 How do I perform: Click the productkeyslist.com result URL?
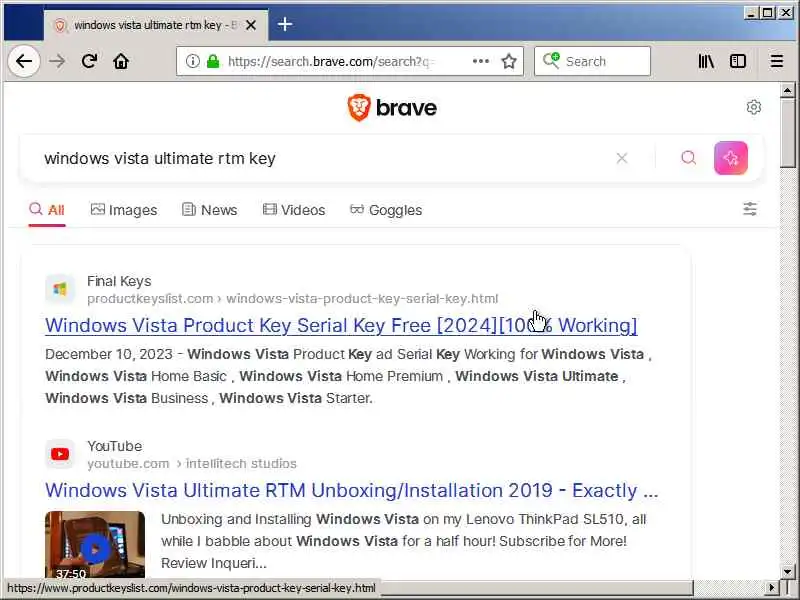[x=292, y=298]
